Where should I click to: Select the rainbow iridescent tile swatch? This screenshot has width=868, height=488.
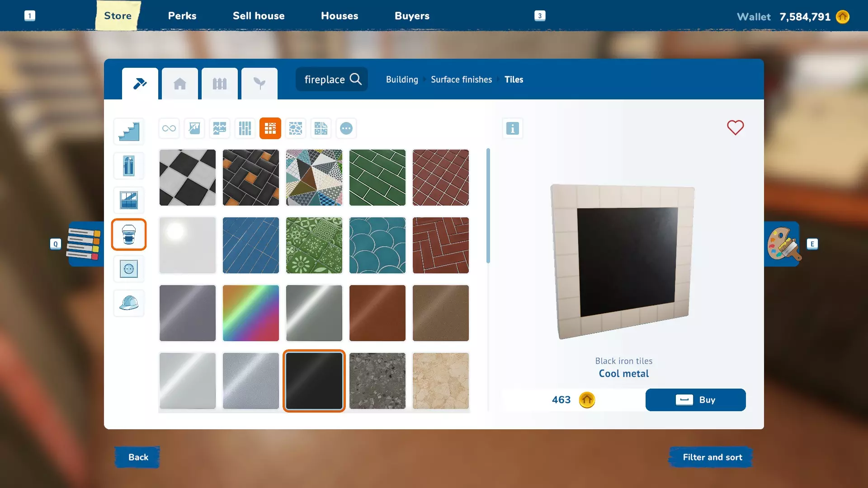pyautogui.click(x=251, y=313)
